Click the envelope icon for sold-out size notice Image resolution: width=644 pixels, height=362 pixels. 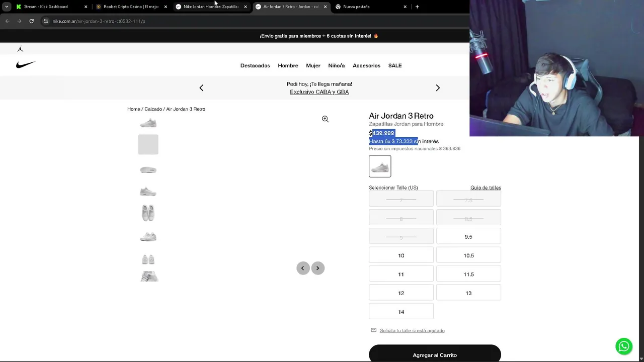click(x=373, y=330)
